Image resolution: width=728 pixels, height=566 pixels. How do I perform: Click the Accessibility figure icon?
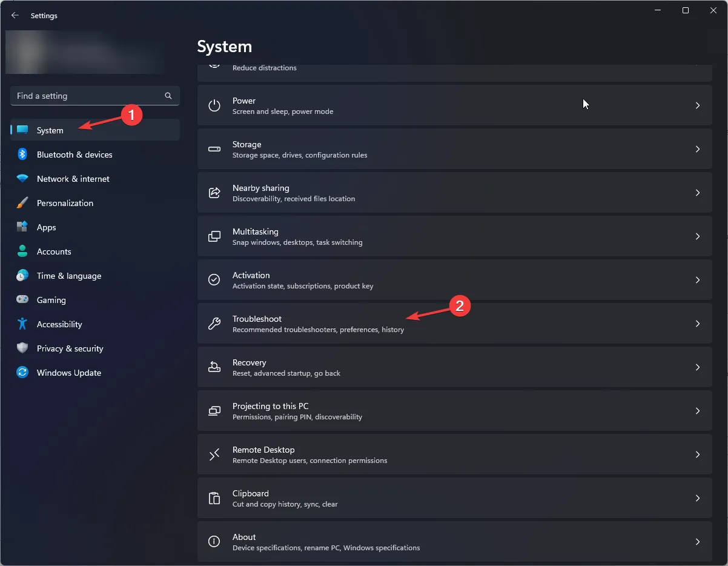(x=22, y=324)
